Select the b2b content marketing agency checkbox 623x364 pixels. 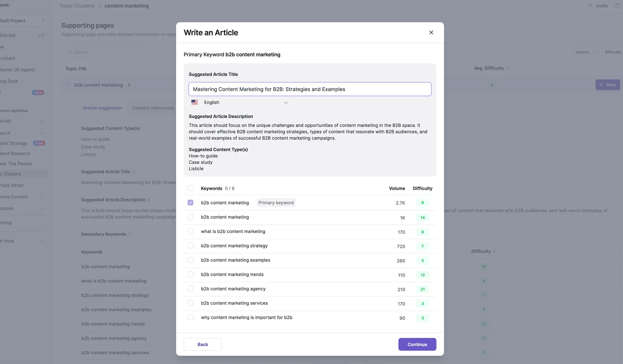click(x=190, y=289)
